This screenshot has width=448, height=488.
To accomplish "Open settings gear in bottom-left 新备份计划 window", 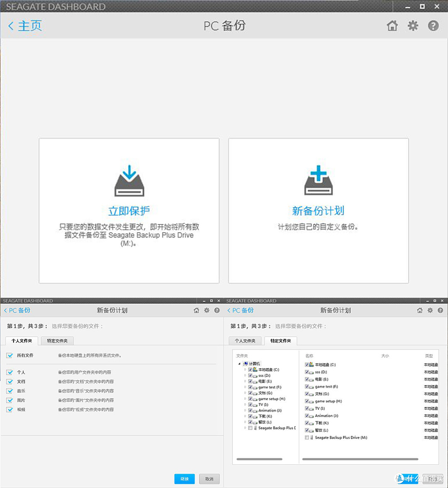I will point(207,310).
